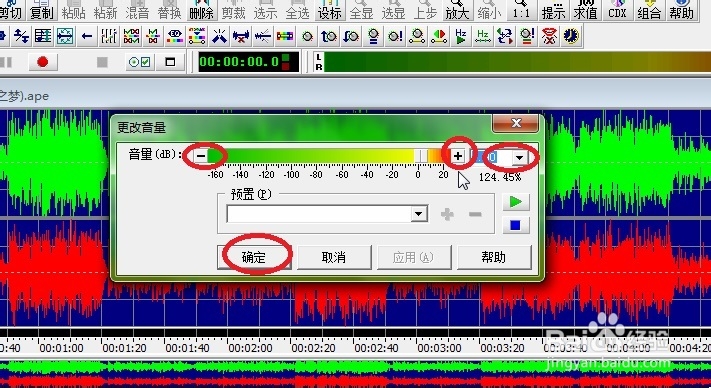Open control properties icon with green checkmark
Viewport: 711px width, 388px height.
[x=140, y=62]
